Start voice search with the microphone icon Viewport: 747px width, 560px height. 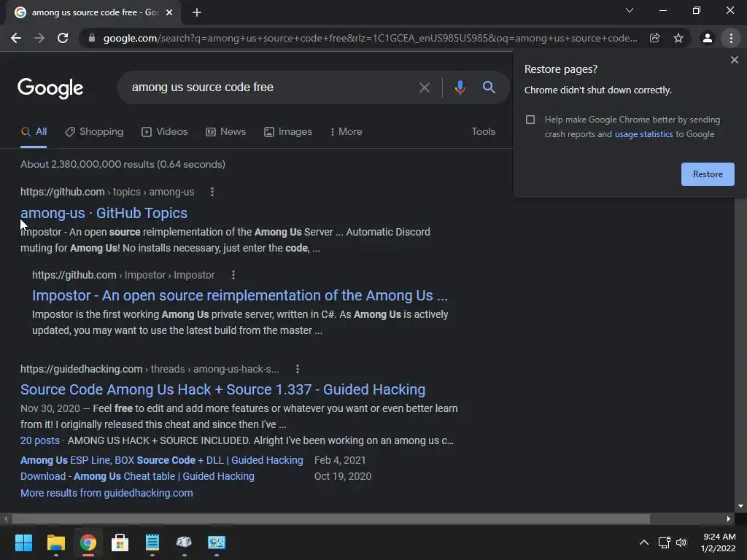pyautogui.click(x=460, y=87)
